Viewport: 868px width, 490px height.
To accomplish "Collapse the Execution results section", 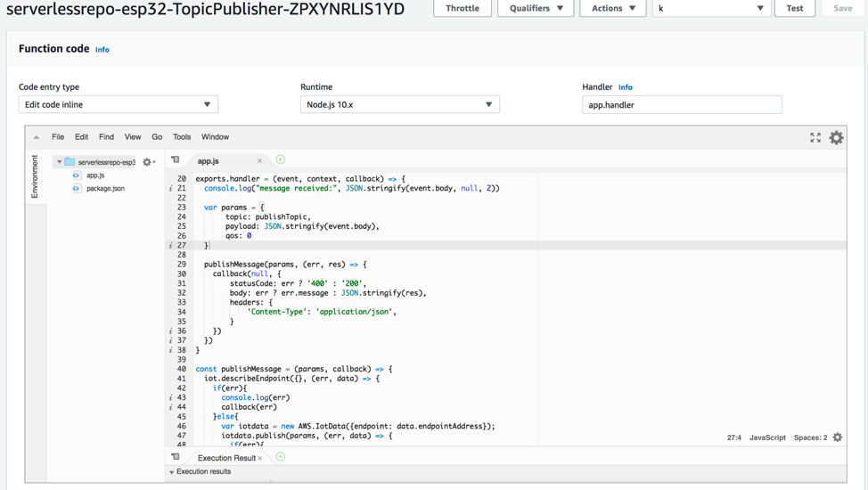I will point(172,472).
